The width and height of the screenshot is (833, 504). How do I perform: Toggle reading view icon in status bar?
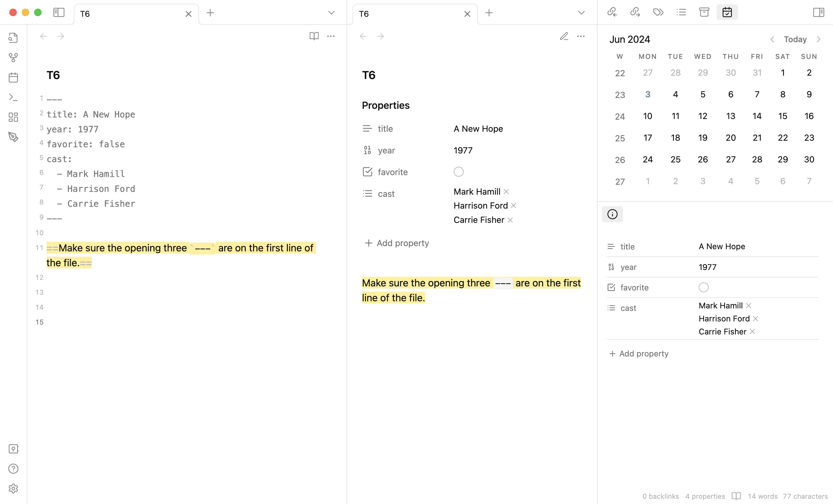(x=736, y=496)
